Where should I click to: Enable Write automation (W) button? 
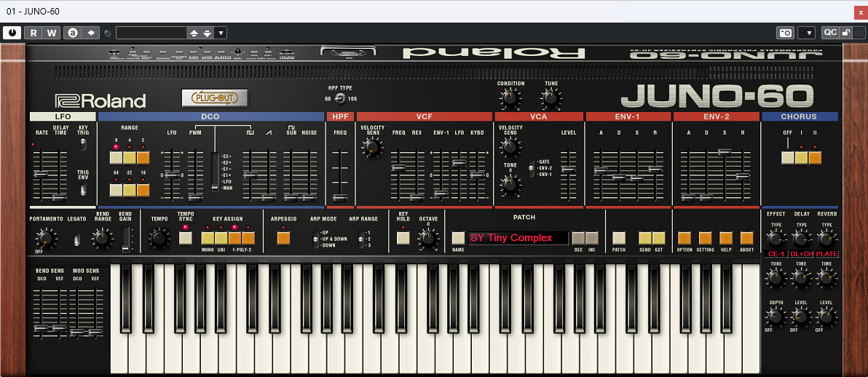[x=52, y=33]
